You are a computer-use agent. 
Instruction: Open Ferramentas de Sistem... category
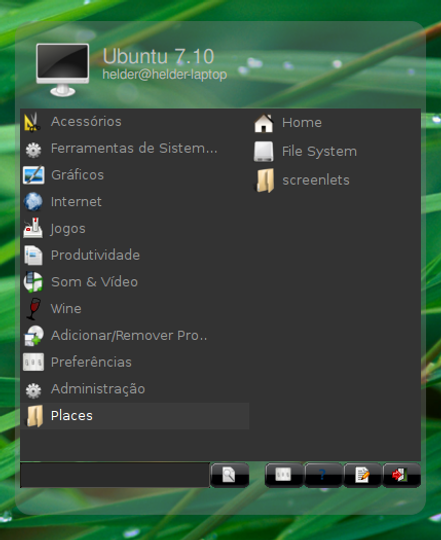coord(135,148)
